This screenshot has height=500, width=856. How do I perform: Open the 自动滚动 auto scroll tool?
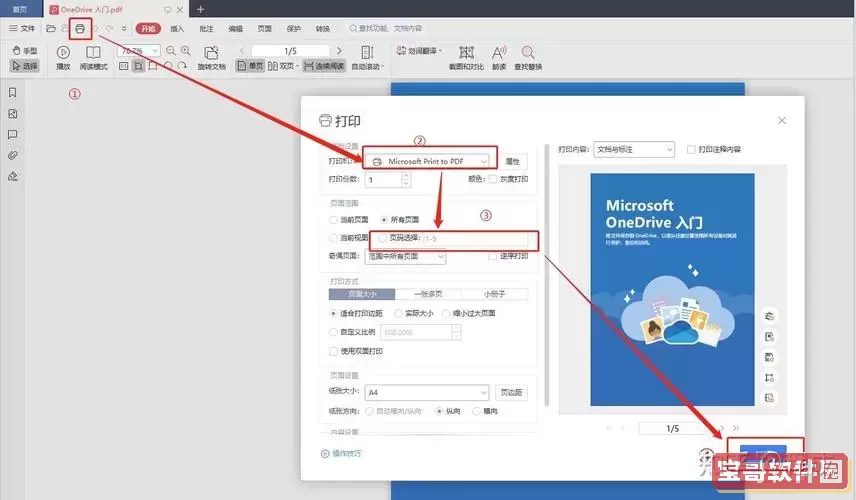coord(367,57)
